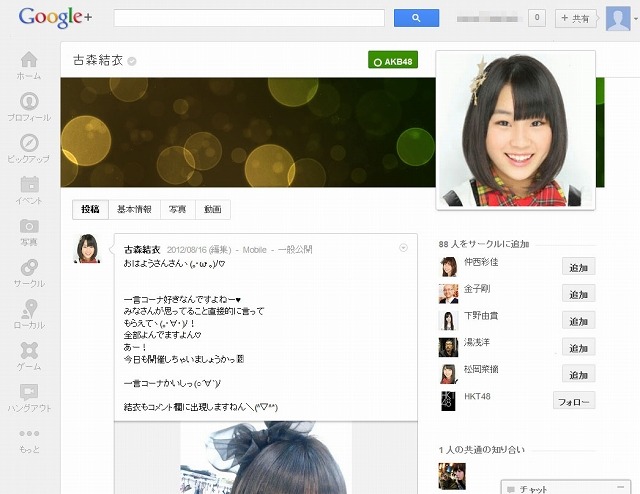Click the blue search magnifier button

tap(416, 18)
